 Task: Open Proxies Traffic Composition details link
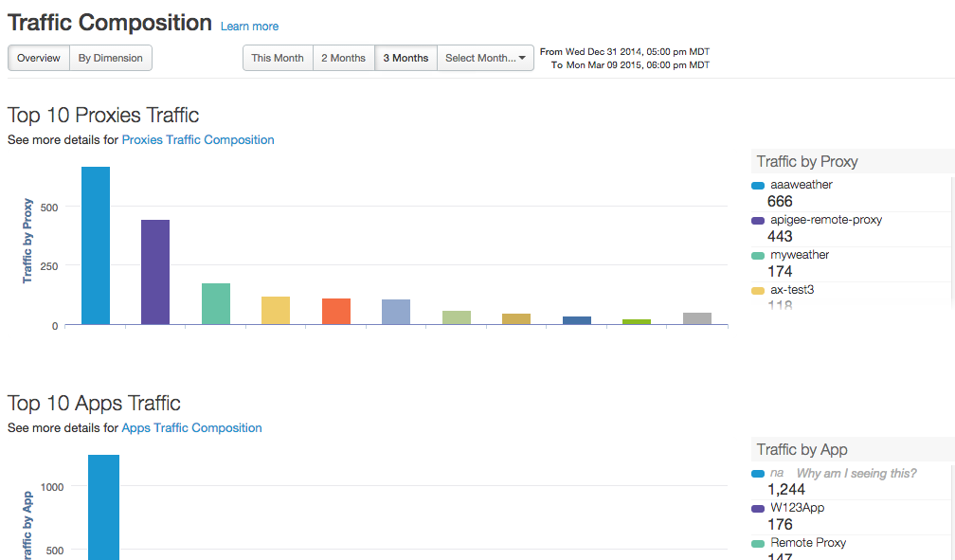[x=198, y=139]
